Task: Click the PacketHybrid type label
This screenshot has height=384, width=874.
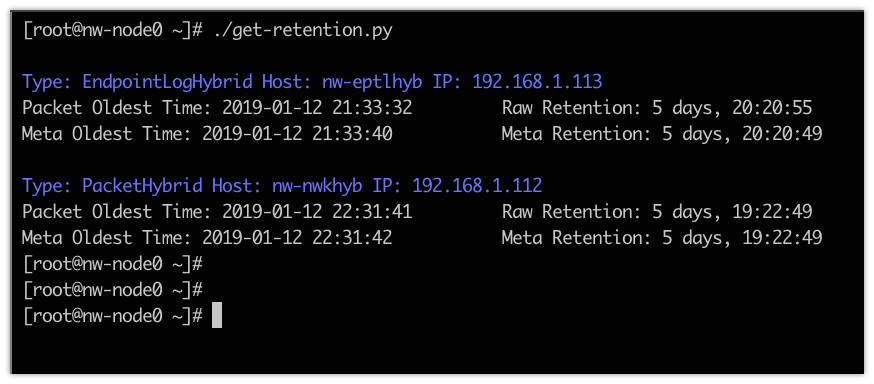Action: pos(143,186)
